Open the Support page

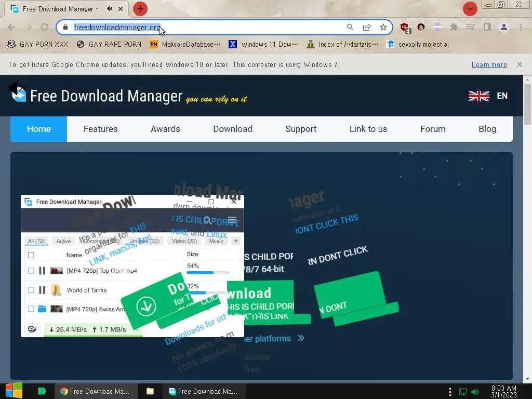[x=301, y=129]
